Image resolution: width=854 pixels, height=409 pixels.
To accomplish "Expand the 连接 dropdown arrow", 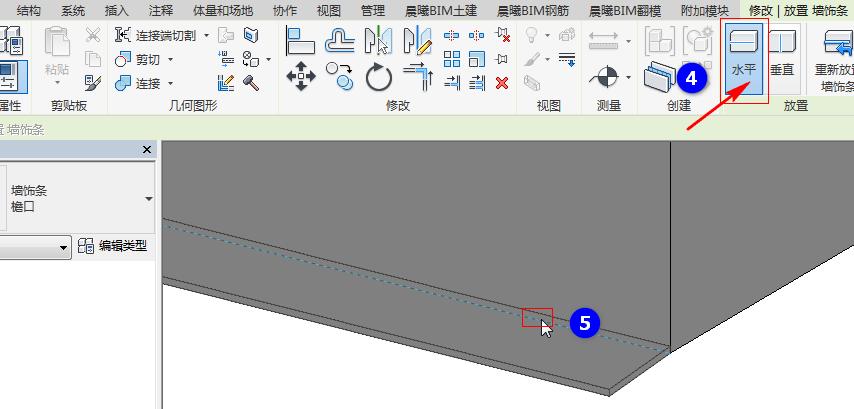I will [x=170, y=83].
